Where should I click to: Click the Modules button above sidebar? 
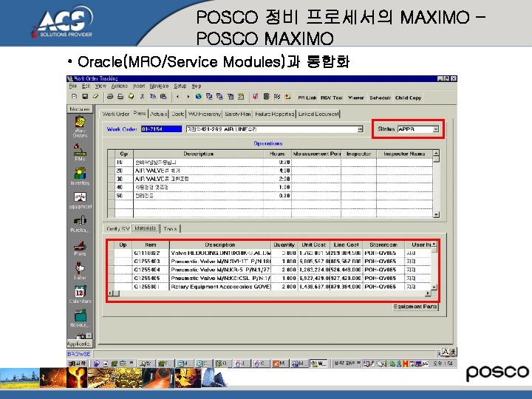tap(80, 109)
